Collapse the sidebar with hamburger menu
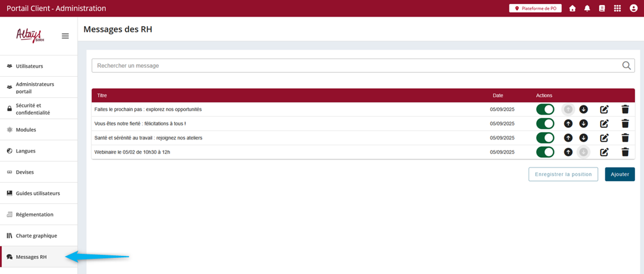 (x=65, y=36)
